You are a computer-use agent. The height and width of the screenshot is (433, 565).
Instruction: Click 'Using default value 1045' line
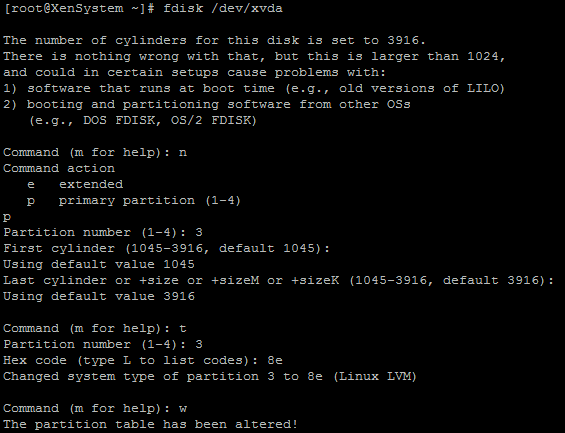pos(99,264)
